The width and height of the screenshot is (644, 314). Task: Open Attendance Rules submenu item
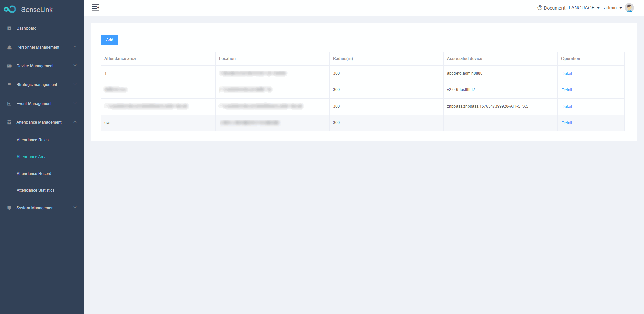pos(33,140)
